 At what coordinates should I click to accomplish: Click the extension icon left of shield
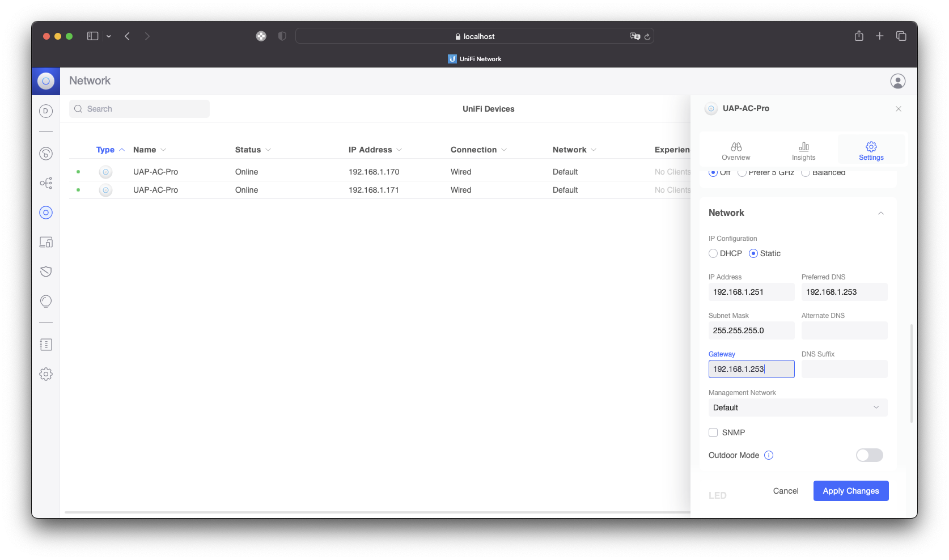tap(261, 36)
